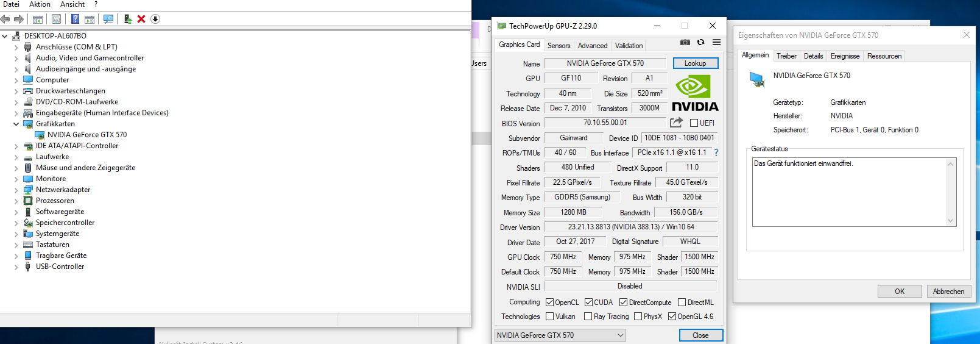Click the Bus Interface question mark icon

[716, 152]
